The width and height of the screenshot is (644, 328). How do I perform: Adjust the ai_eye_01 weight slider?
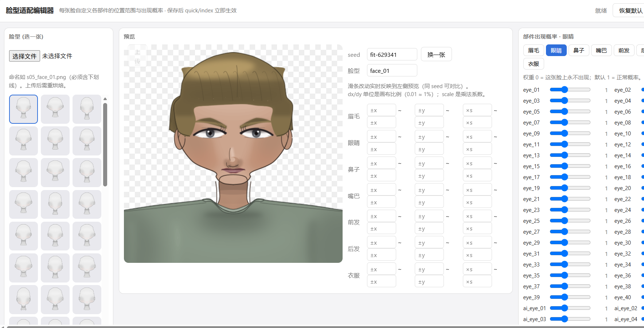tap(570, 308)
